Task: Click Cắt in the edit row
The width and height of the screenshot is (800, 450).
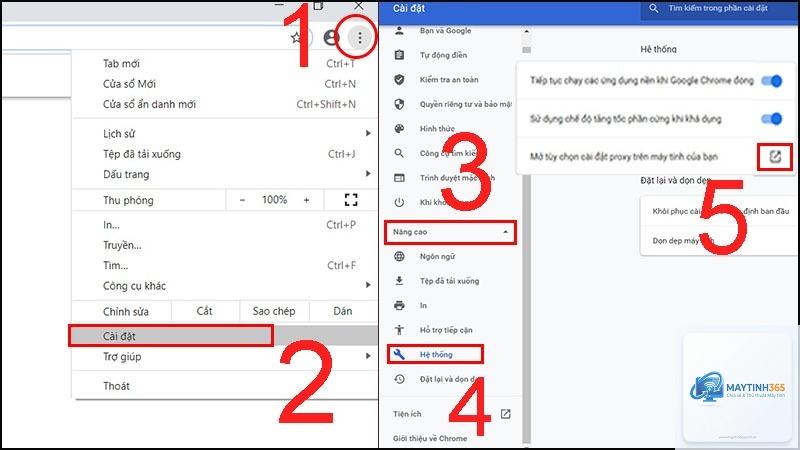Action: point(205,311)
